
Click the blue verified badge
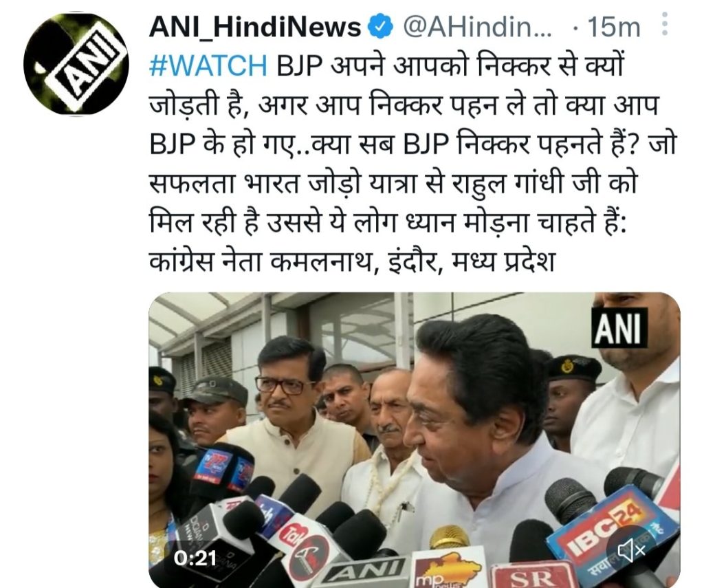pyautogui.click(x=381, y=28)
